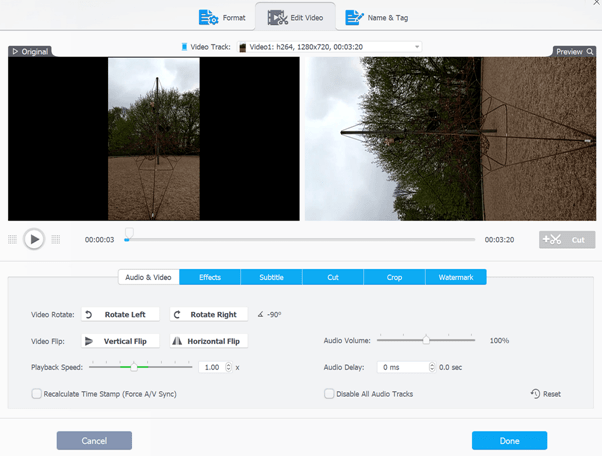This screenshot has width=602, height=456.
Task: Click the Preview magnifier icon
Action: (x=590, y=51)
